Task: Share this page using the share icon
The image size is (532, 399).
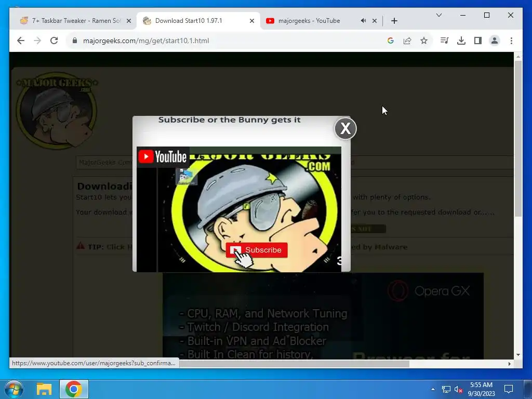Action: (x=407, y=41)
